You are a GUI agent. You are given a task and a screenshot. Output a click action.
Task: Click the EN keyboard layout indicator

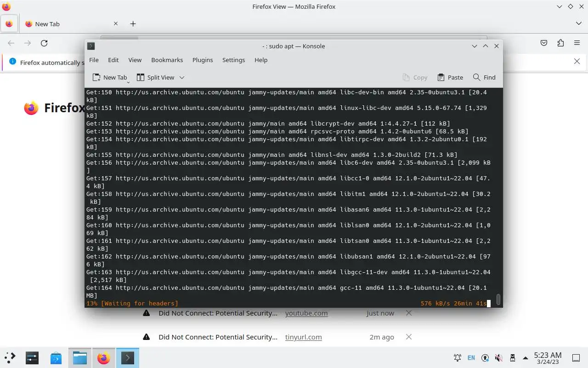coord(471,358)
